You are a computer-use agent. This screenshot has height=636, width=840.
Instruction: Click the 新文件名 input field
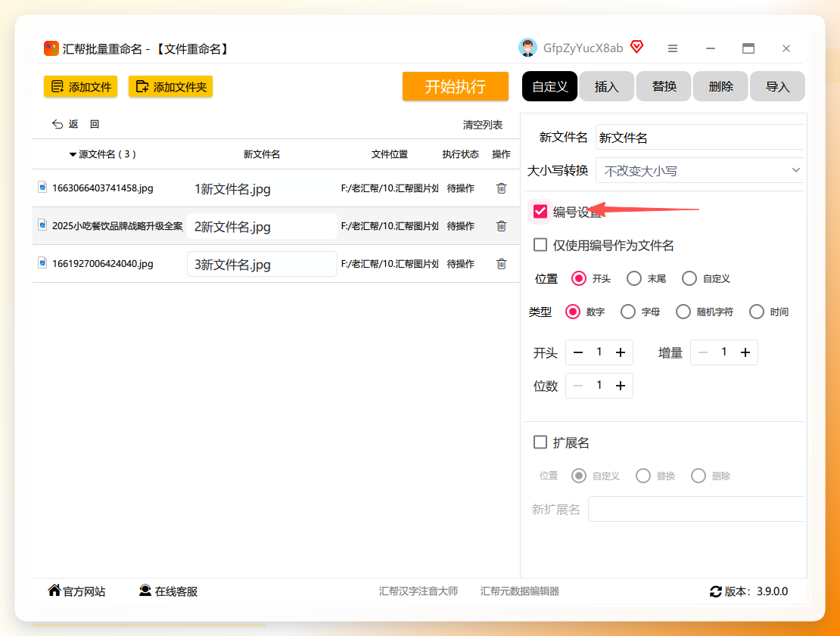[700, 138]
